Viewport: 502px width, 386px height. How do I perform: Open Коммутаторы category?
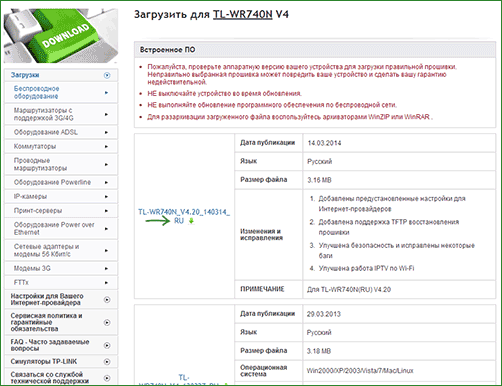coord(35,146)
